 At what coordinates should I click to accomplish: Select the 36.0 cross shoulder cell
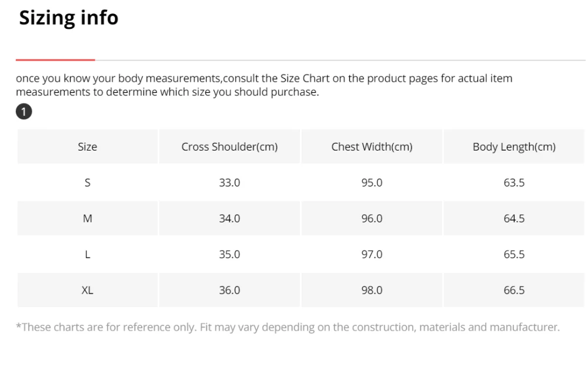pos(229,291)
